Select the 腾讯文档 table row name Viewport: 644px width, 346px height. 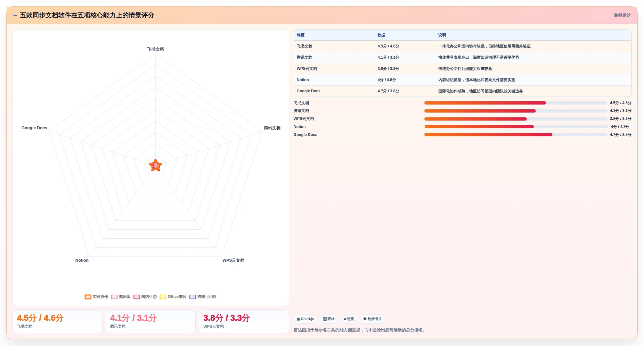pyautogui.click(x=304, y=57)
